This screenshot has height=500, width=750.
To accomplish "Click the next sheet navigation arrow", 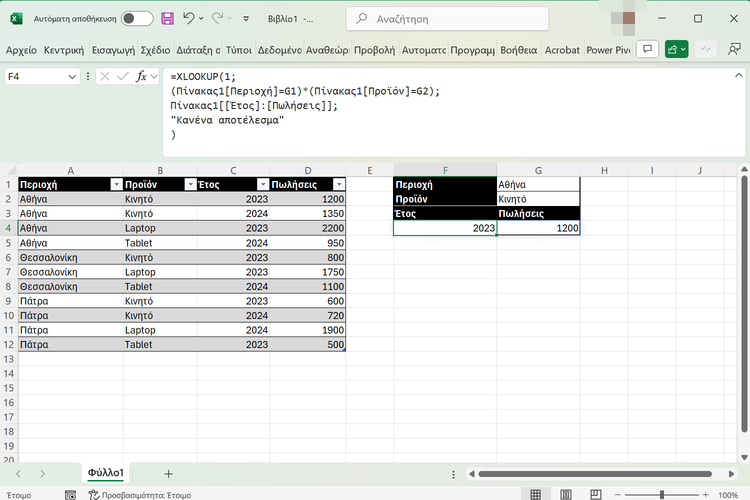I will 43,474.
